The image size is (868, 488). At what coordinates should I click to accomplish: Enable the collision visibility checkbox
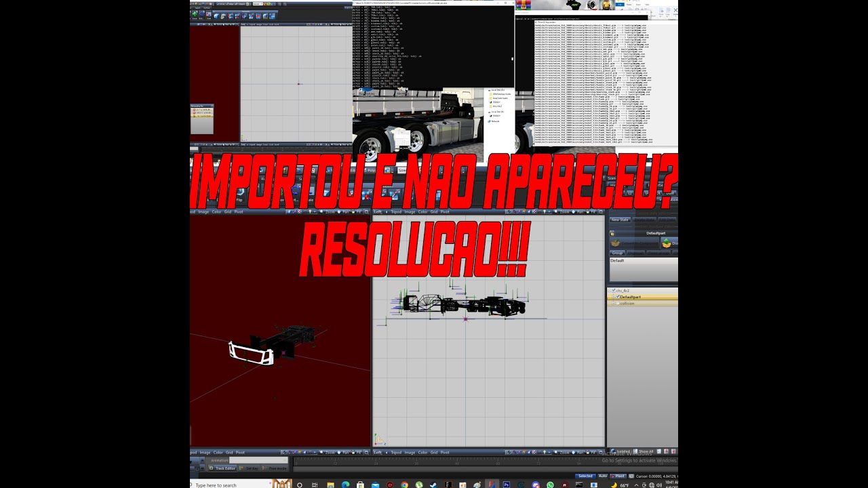[618, 304]
